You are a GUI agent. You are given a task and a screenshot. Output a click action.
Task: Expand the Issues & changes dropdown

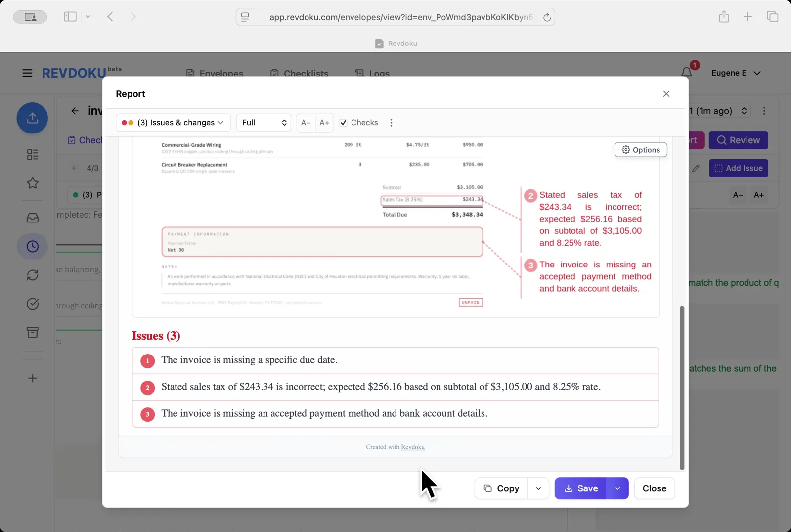(x=173, y=122)
